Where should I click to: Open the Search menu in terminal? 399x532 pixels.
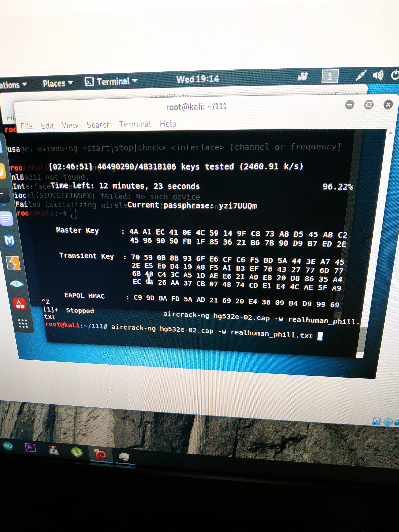99,125
